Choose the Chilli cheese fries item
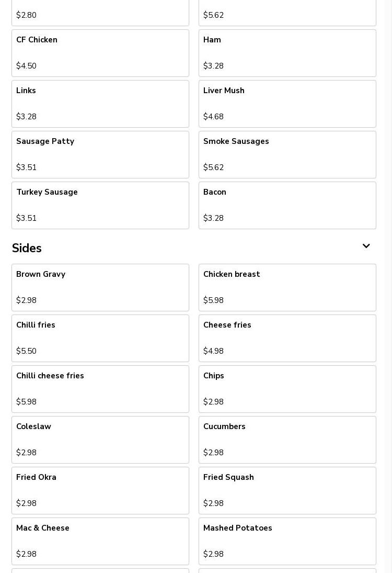The image size is (392, 573). [x=100, y=389]
